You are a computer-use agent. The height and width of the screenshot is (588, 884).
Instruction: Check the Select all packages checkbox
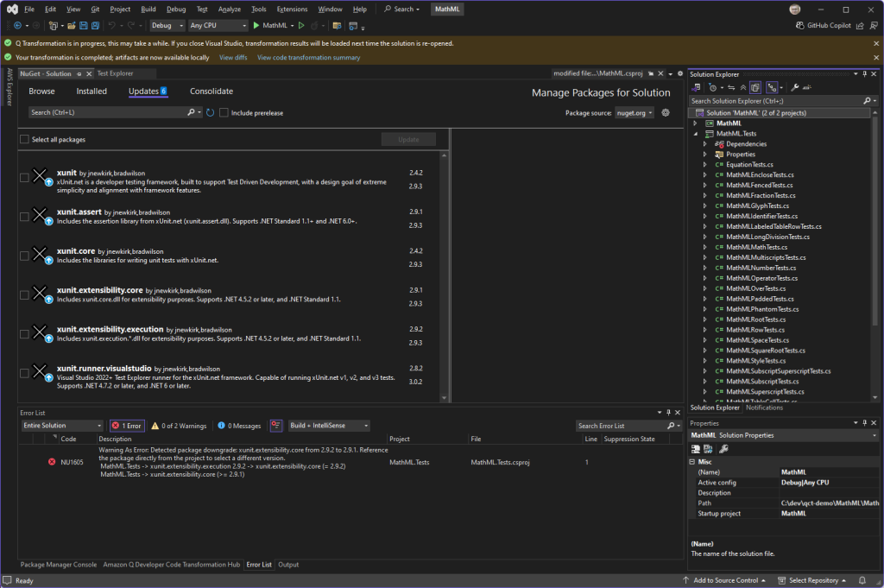[24, 139]
